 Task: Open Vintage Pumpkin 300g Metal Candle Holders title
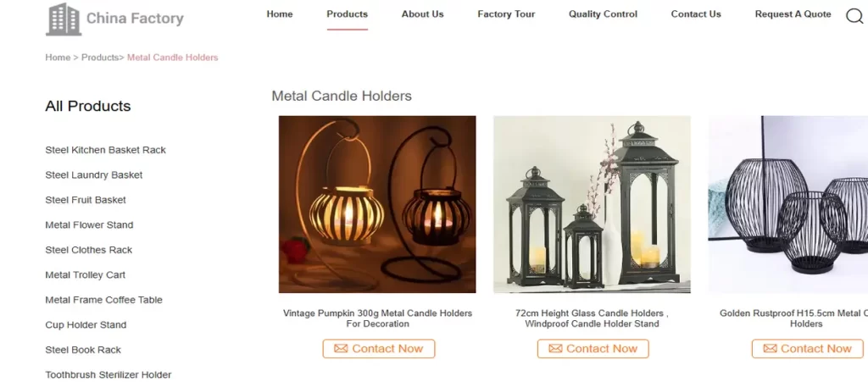click(377, 318)
